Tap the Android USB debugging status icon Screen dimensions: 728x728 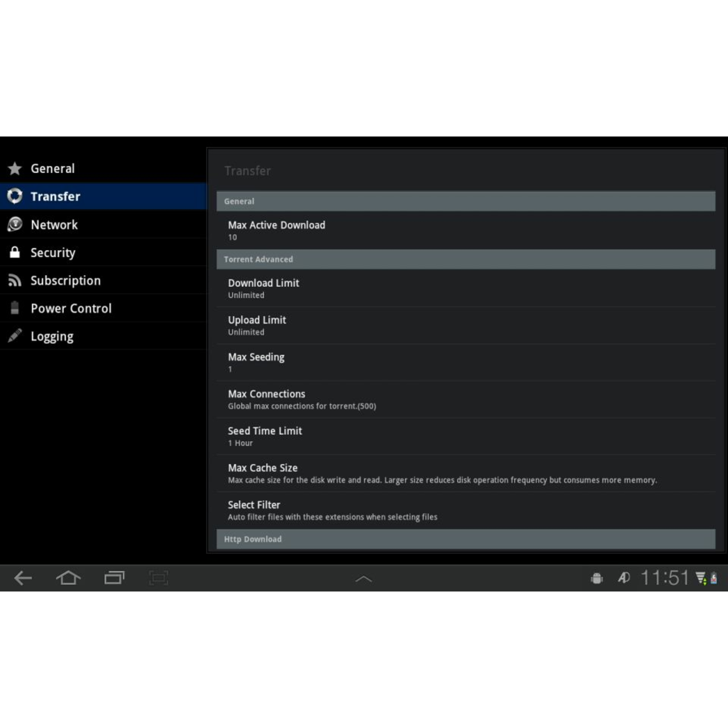596,578
